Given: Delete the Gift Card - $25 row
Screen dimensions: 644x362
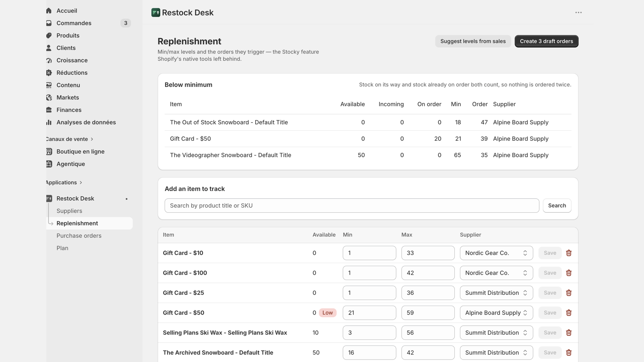Looking at the screenshot, I should 569,293.
